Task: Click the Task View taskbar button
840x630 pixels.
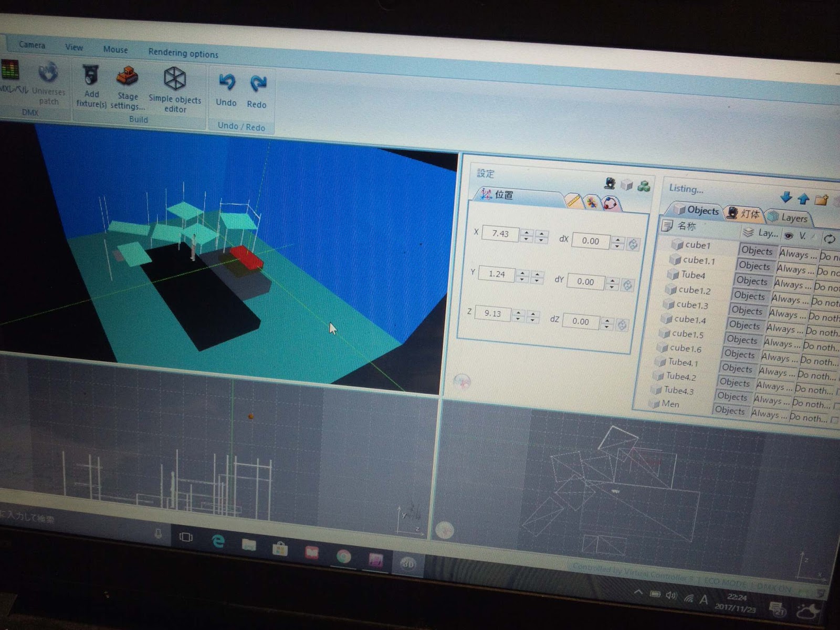Action: (186, 537)
